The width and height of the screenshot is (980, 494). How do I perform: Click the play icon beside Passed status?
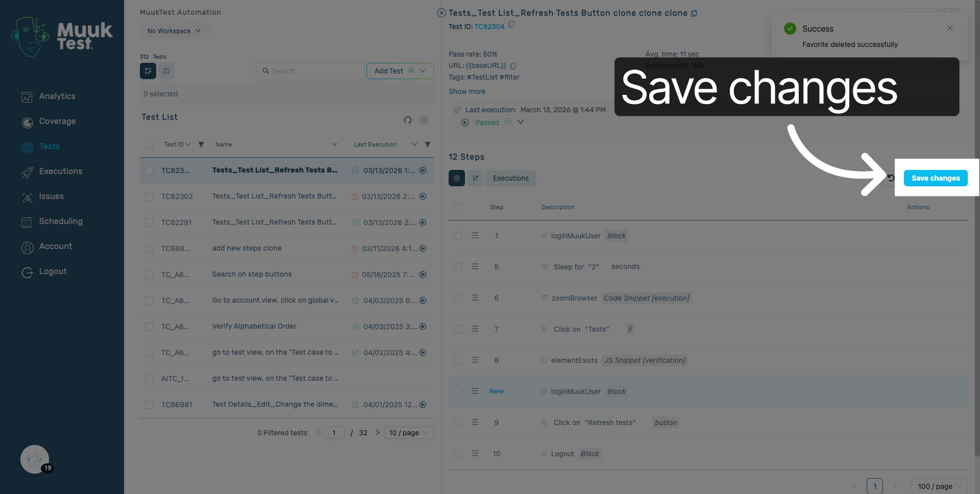[x=465, y=122]
